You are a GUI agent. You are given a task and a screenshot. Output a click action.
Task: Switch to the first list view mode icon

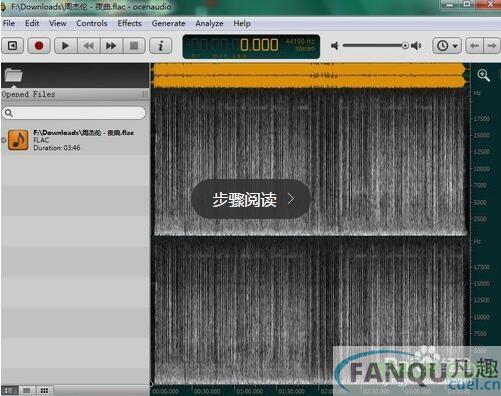pos(10,390)
